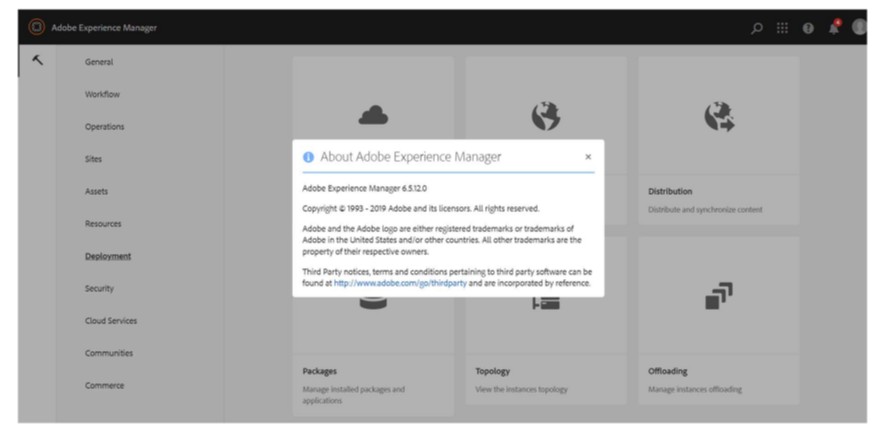Select the Tools hammer icon in rail
The height and width of the screenshot is (437, 892).
[38, 60]
